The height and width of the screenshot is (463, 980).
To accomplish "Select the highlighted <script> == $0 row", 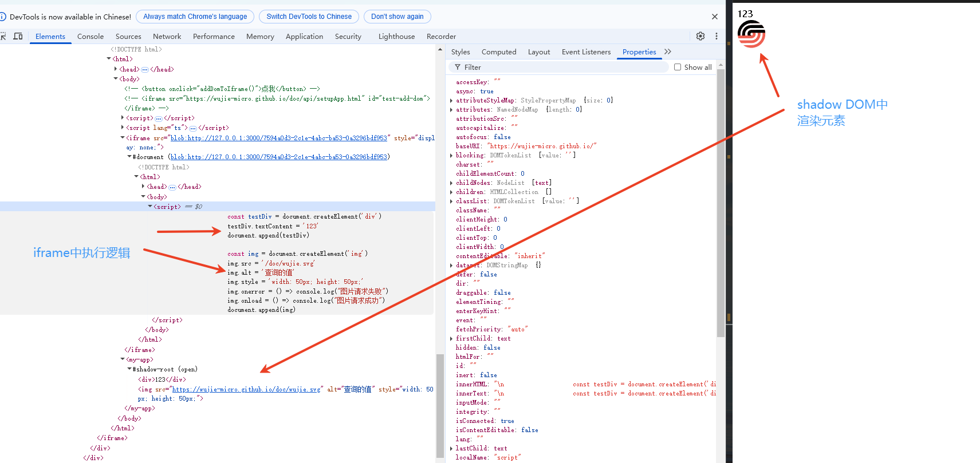I will pos(218,207).
